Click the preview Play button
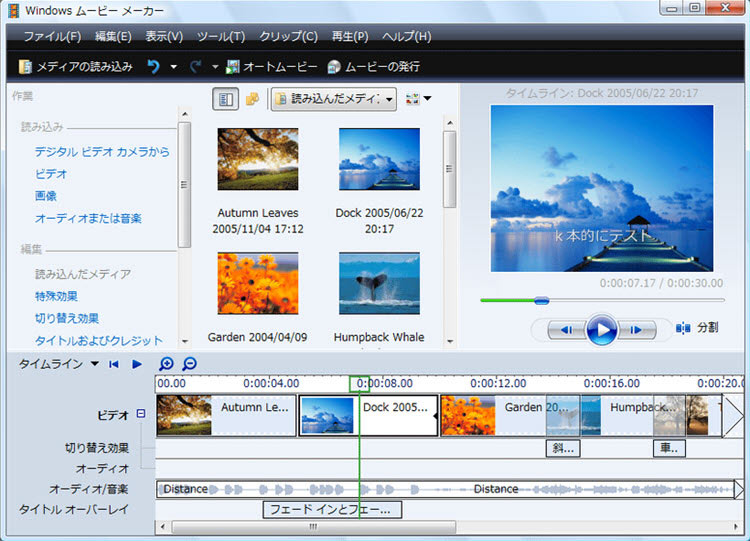 coord(602,330)
